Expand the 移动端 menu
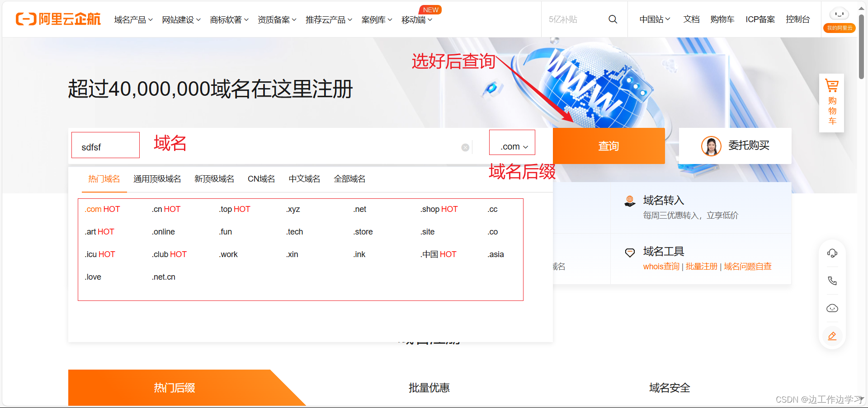Viewport: 868px width, 408px height. tap(417, 20)
